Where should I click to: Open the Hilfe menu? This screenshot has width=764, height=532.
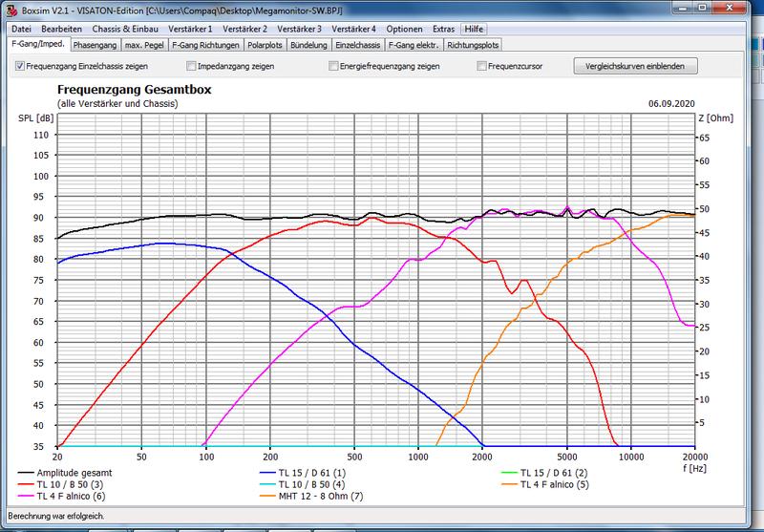[x=473, y=30]
